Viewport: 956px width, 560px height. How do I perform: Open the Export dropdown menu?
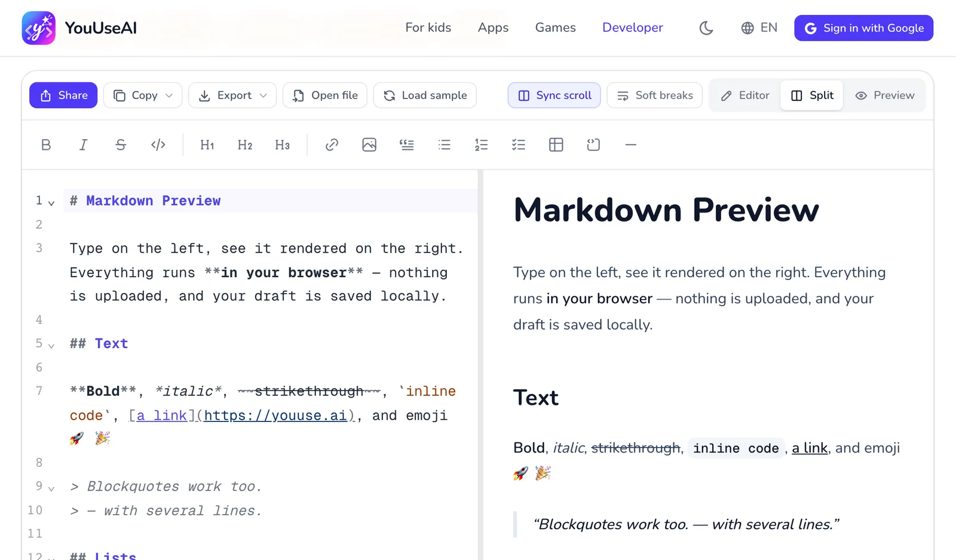(x=232, y=96)
